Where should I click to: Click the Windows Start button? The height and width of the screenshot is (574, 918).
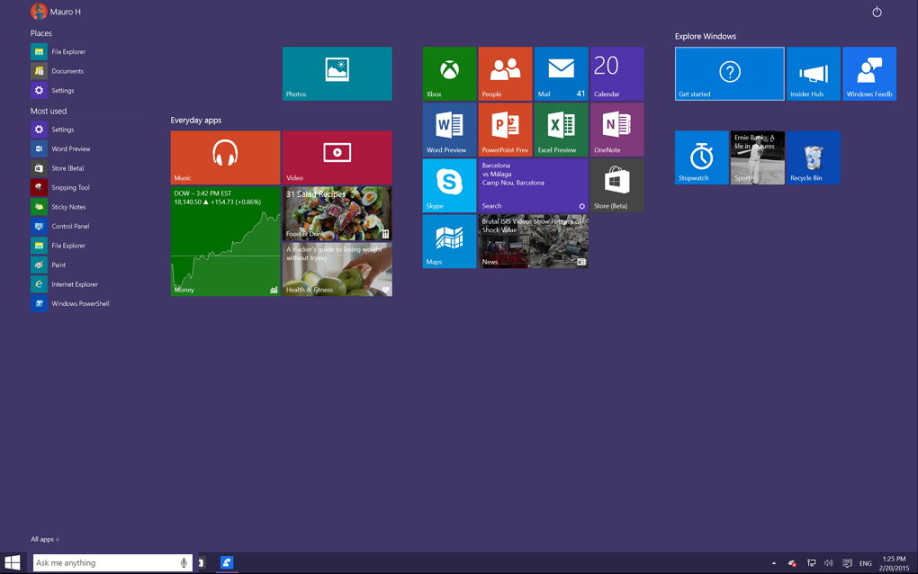pos(12,562)
